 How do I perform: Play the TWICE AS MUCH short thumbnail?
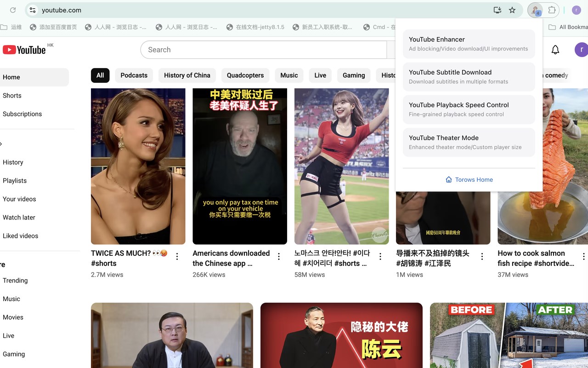[x=138, y=167]
